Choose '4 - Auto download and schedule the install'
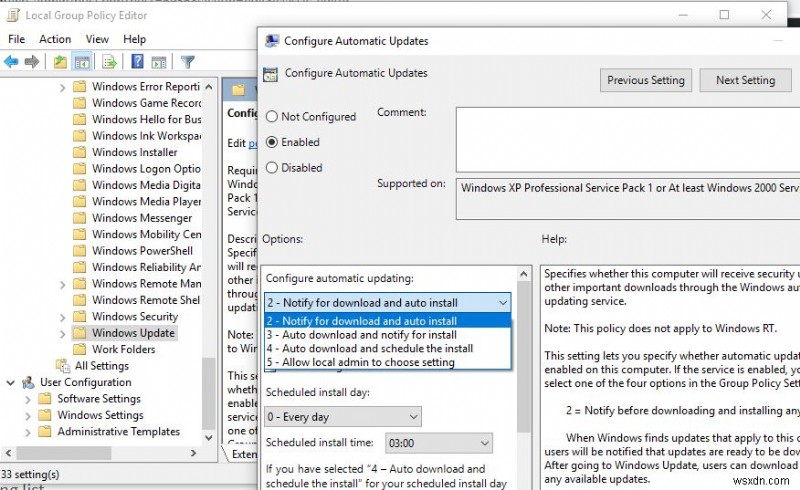The width and height of the screenshot is (800, 490). (x=388, y=349)
